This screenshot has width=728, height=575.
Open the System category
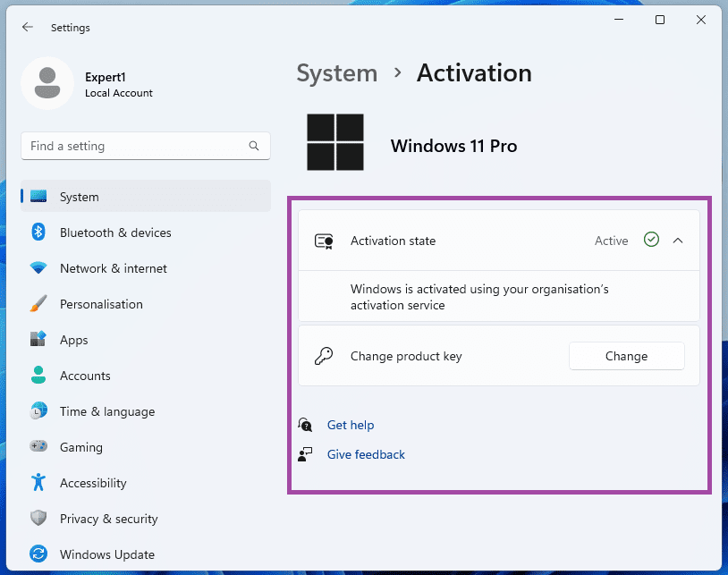[146, 197]
